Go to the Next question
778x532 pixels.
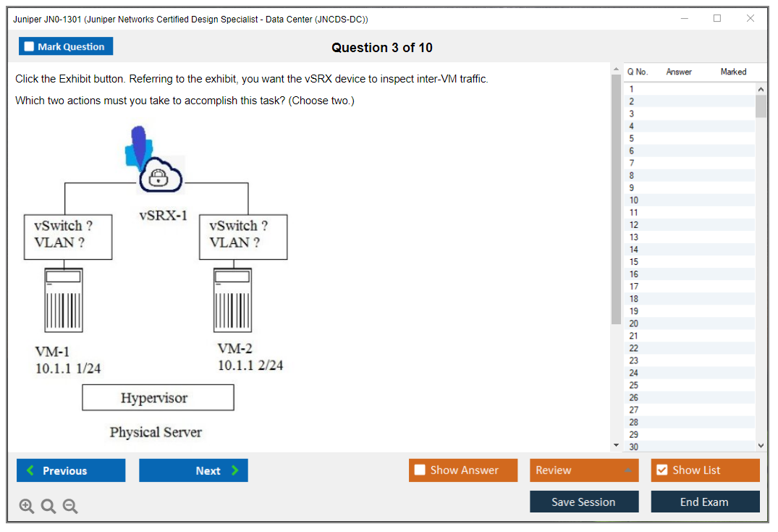pos(193,470)
